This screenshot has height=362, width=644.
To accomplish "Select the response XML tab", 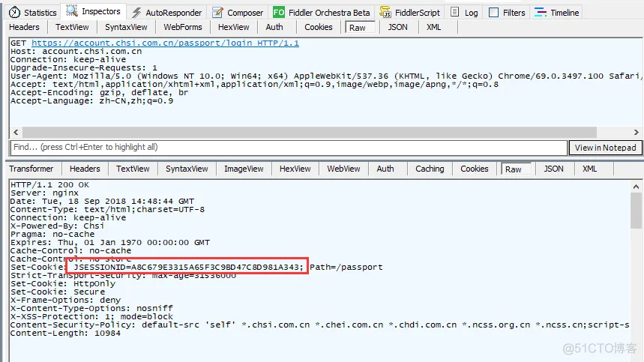I will click(x=590, y=169).
